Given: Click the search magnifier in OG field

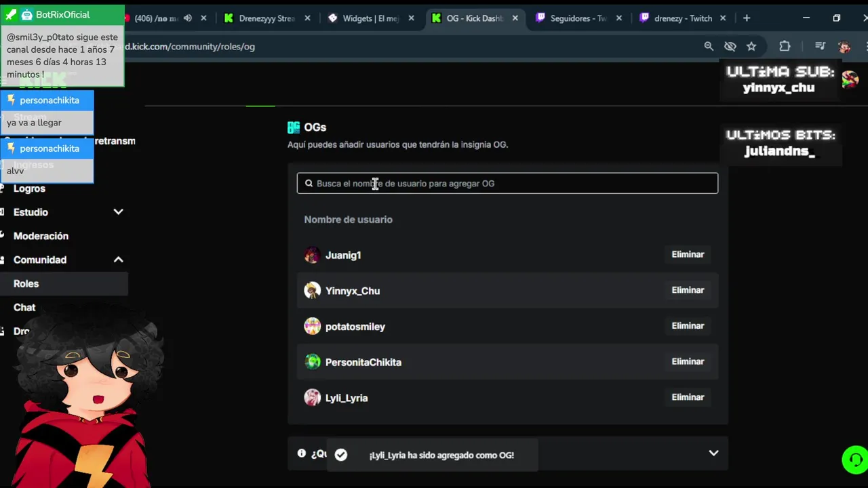Looking at the screenshot, I should (x=309, y=183).
